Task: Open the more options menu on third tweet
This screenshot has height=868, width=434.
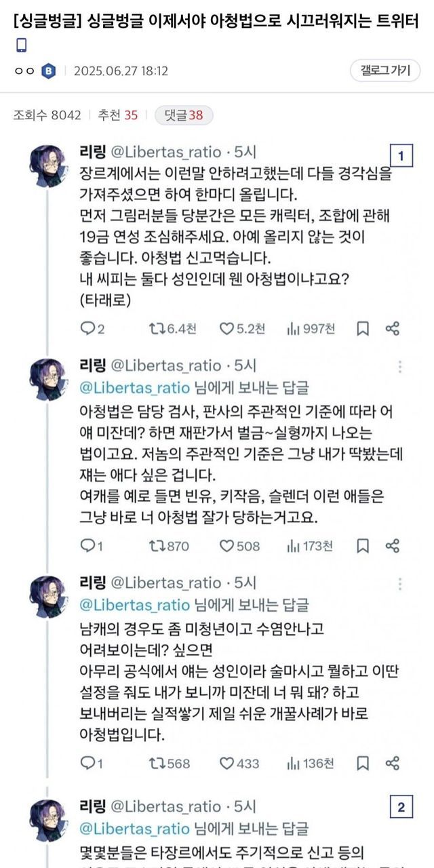Action: [x=400, y=584]
